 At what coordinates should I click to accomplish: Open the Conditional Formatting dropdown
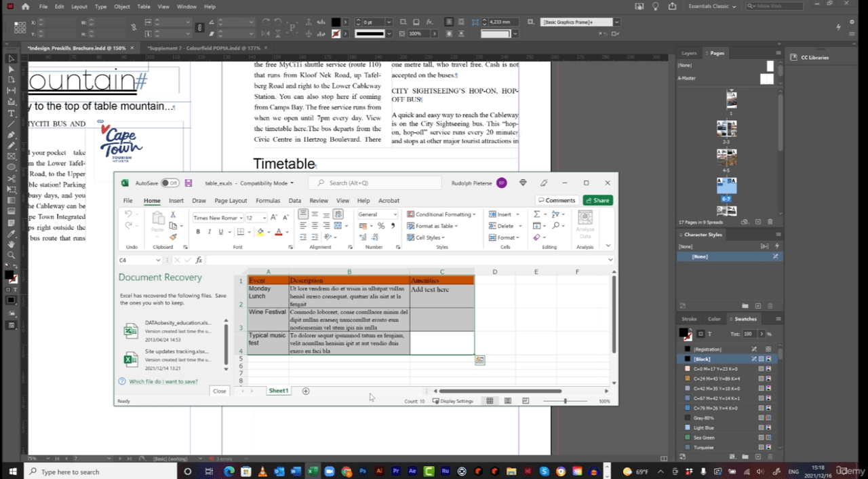[441, 214]
